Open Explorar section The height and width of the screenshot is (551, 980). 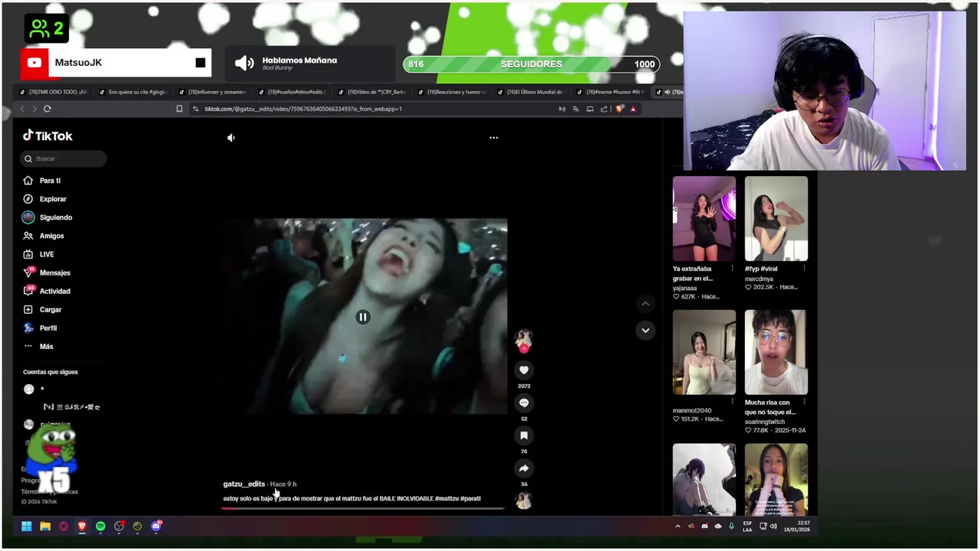45,199
